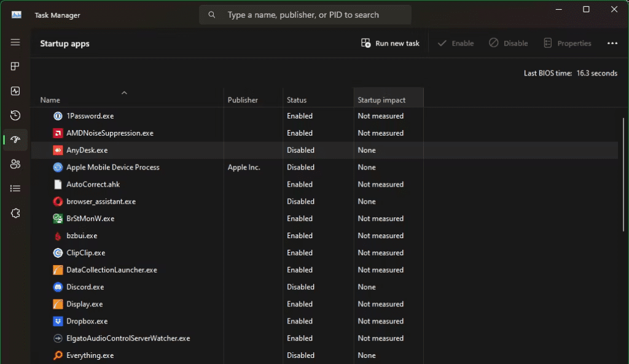629x364 pixels.
Task: Click the vertical scrollbar of the list
Action: click(x=623, y=175)
